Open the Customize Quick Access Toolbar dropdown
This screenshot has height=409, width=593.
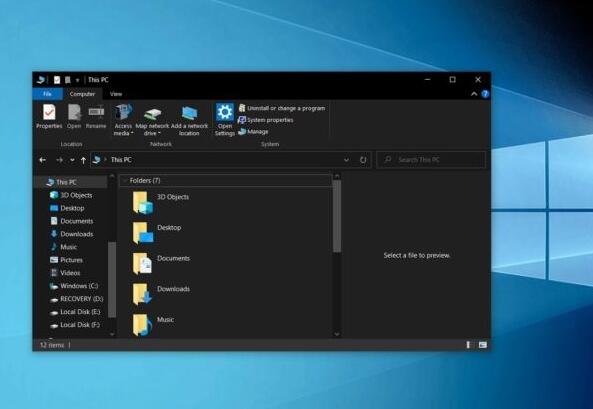coord(78,80)
